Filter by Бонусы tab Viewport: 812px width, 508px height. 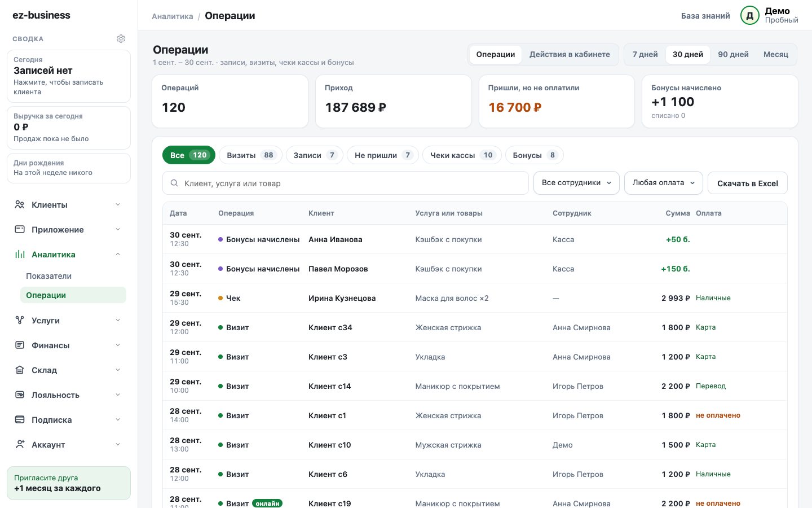pyautogui.click(x=534, y=155)
